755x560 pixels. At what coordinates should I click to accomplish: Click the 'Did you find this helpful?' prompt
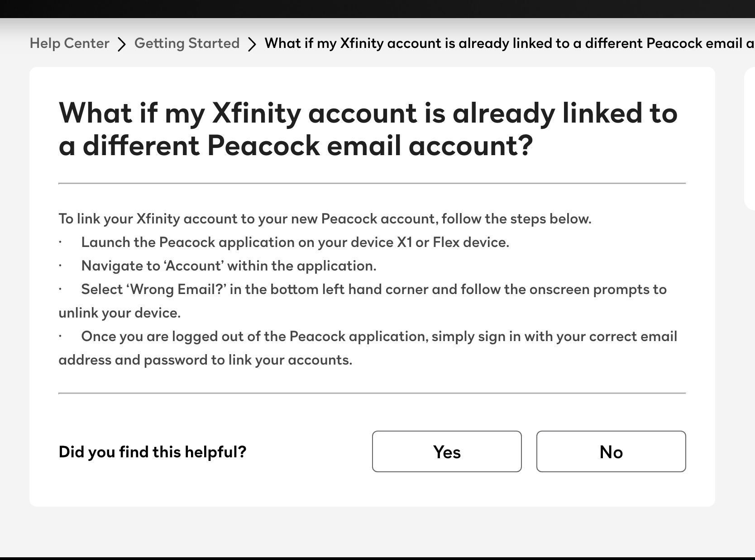click(153, 451)
